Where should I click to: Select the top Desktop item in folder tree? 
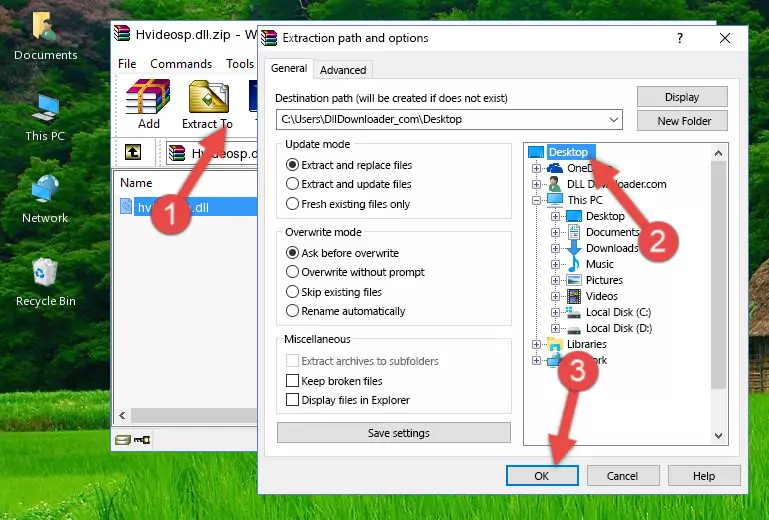tap(568, 152)
